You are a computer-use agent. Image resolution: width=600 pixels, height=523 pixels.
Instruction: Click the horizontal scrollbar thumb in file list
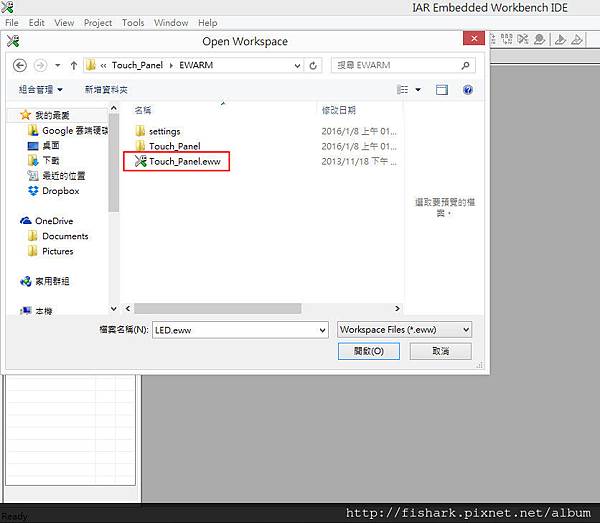[217, 308]
